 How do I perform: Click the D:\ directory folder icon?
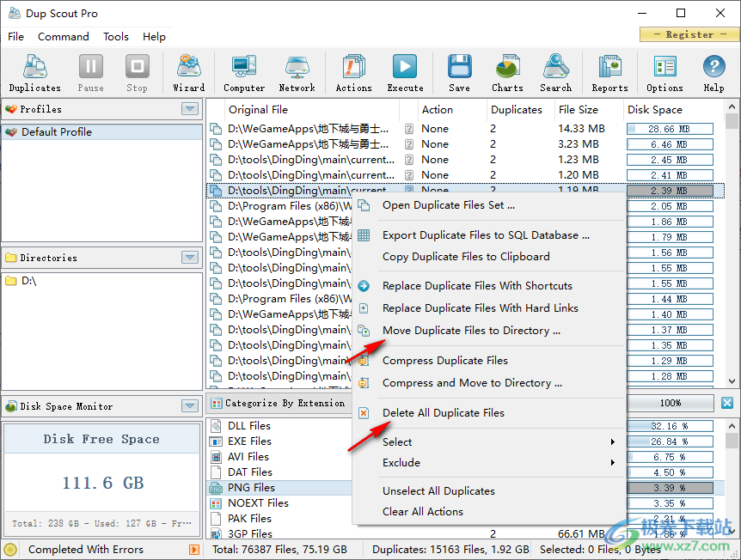[x=11, y=281]
